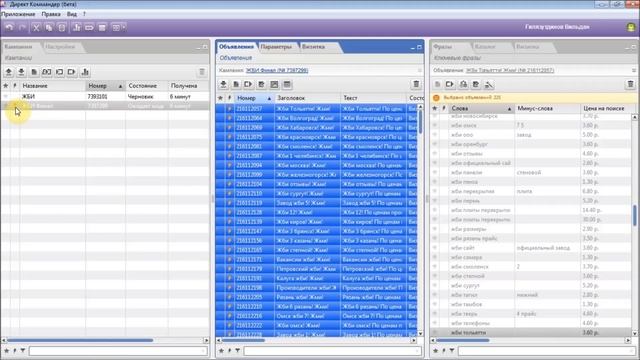Click the calendar-style icon in main toolbar

102,27
